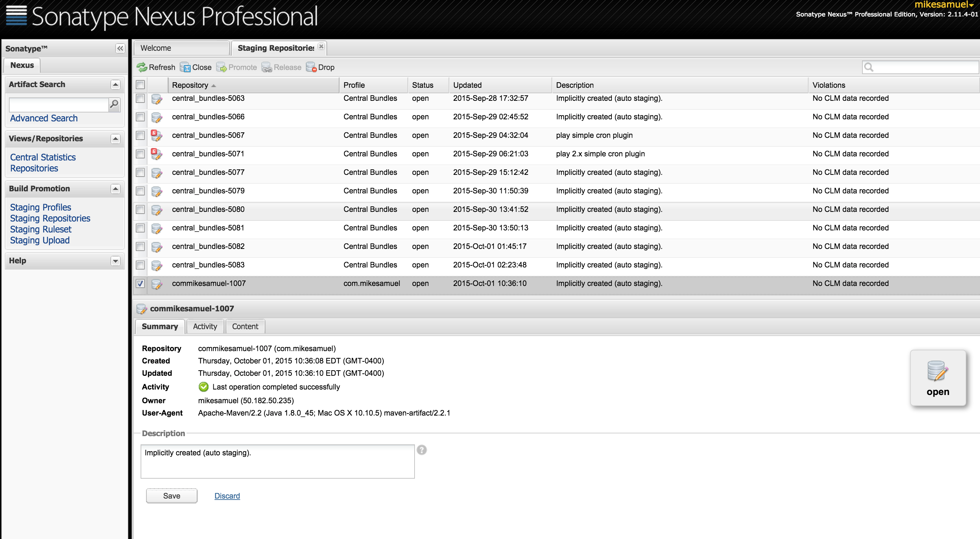Sort by the Updated column header
Screen dimensions: 980x539
(x=500, y=85)
